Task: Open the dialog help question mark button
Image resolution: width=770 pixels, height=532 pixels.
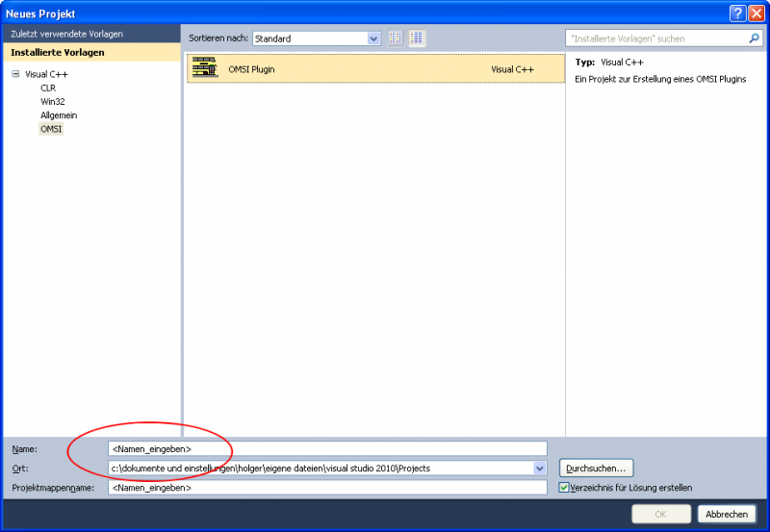Action: click(737, 13)
